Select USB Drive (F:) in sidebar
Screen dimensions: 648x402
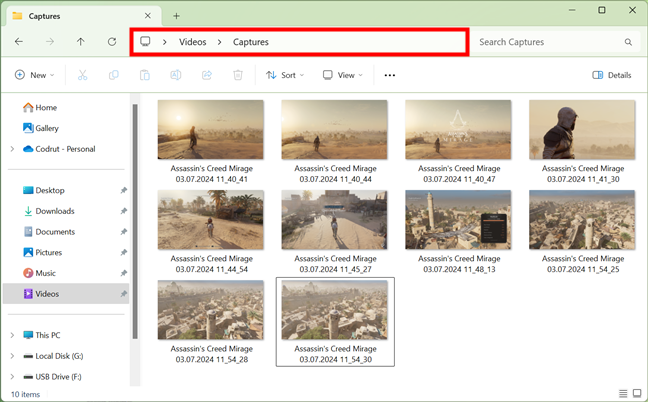[52, 376]
